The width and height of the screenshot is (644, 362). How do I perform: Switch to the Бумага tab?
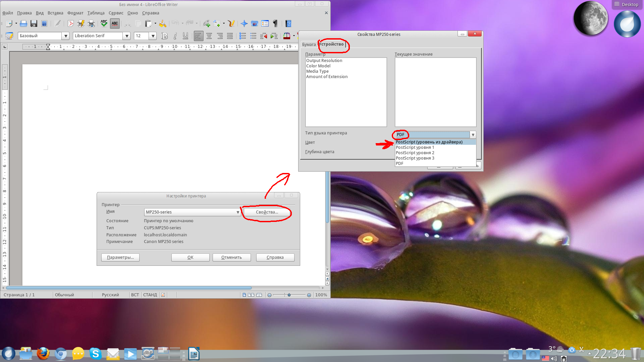[309, 44]
